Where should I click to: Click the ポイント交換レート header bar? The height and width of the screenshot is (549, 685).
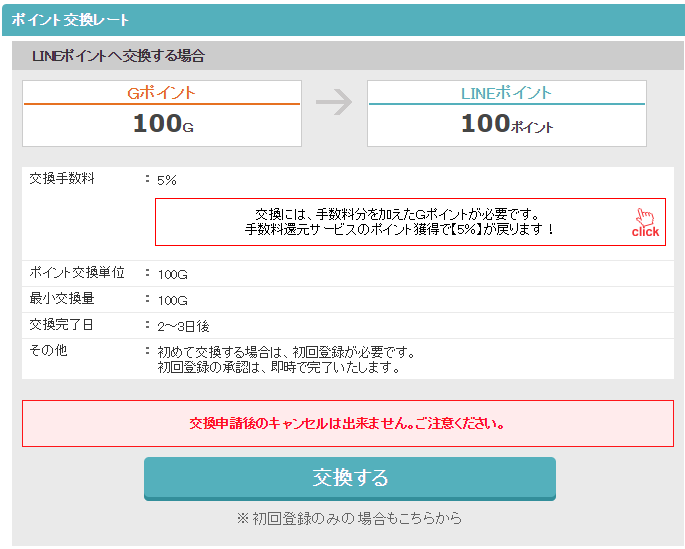tap(343, 20)
